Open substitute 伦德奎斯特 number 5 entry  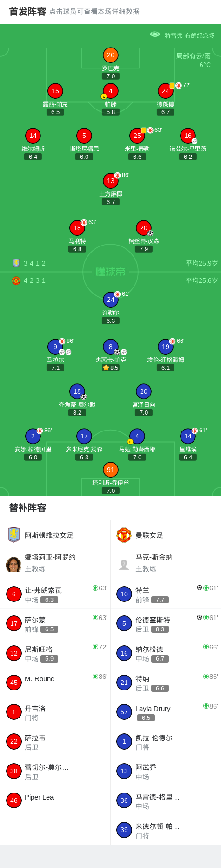coord(166,624)
